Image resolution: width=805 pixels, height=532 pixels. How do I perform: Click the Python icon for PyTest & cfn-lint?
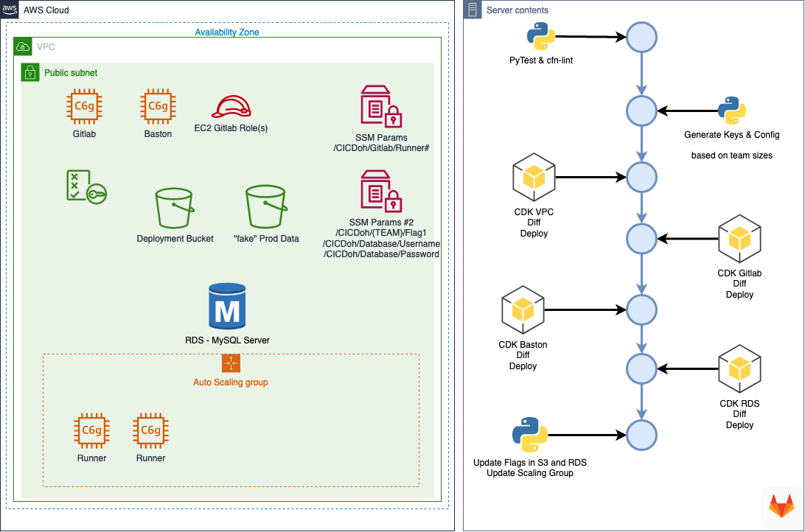(x=541, y=36)
